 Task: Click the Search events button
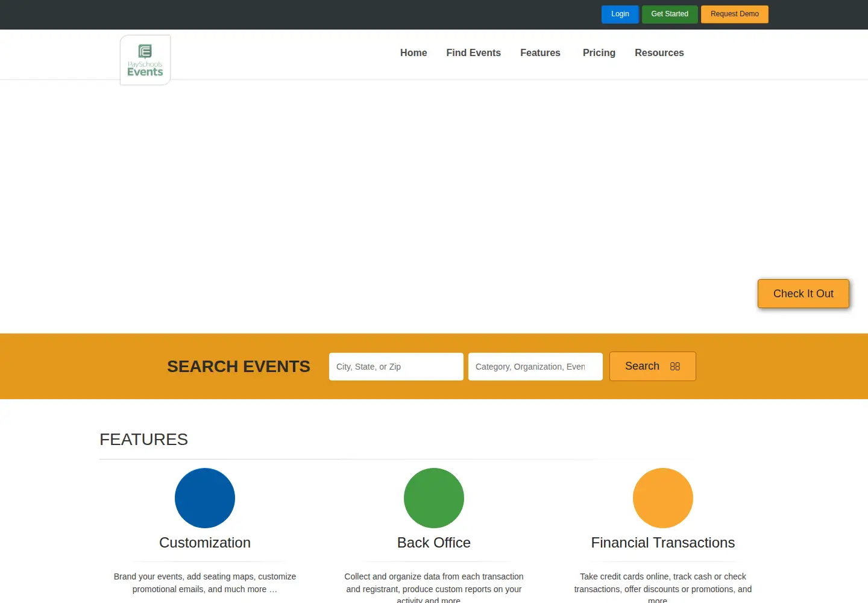pos(653,366)
